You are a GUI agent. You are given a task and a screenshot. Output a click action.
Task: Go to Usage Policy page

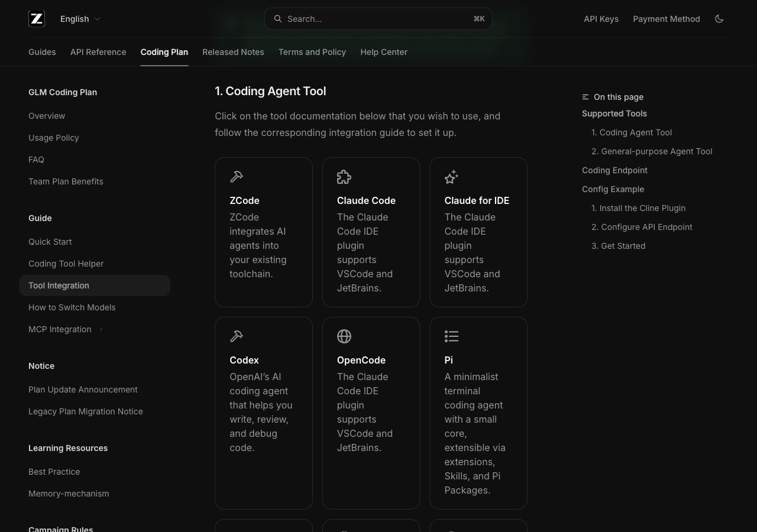[54, 138]
